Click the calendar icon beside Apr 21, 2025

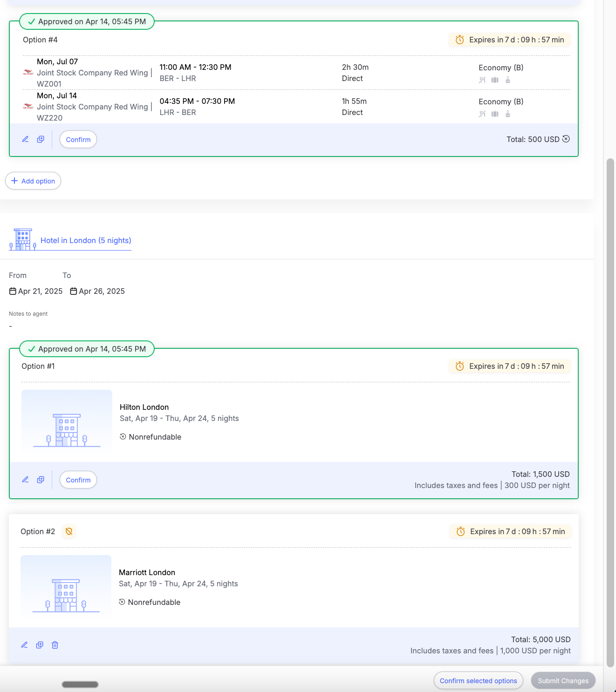point(13,291)
